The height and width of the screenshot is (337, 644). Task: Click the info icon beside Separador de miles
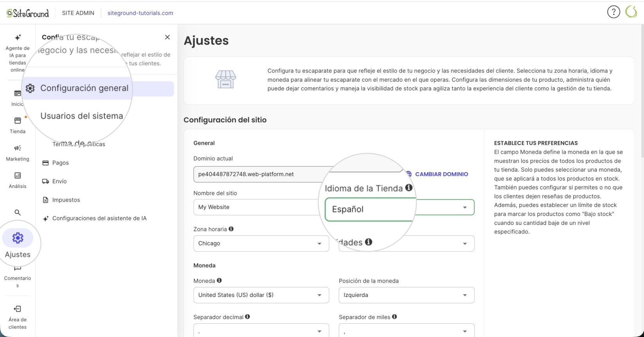pos(394,317)
